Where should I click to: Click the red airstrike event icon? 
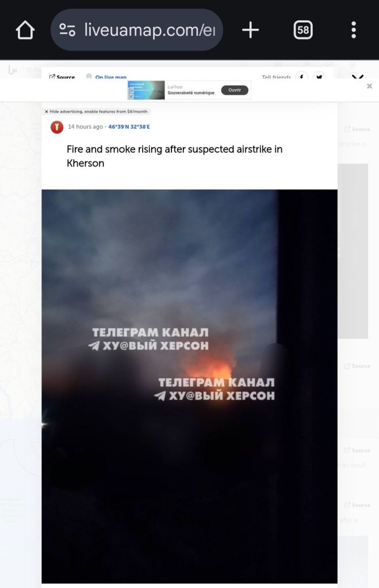(57, 127)
